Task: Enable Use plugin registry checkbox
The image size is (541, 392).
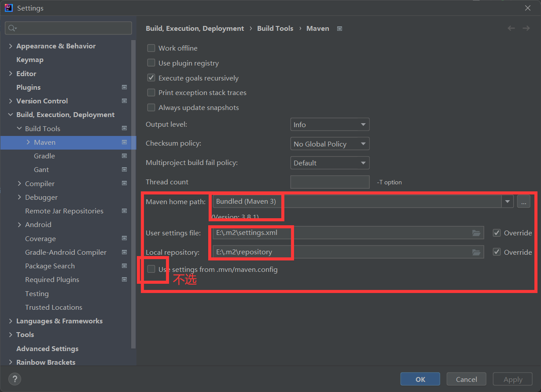Action: 151,63
